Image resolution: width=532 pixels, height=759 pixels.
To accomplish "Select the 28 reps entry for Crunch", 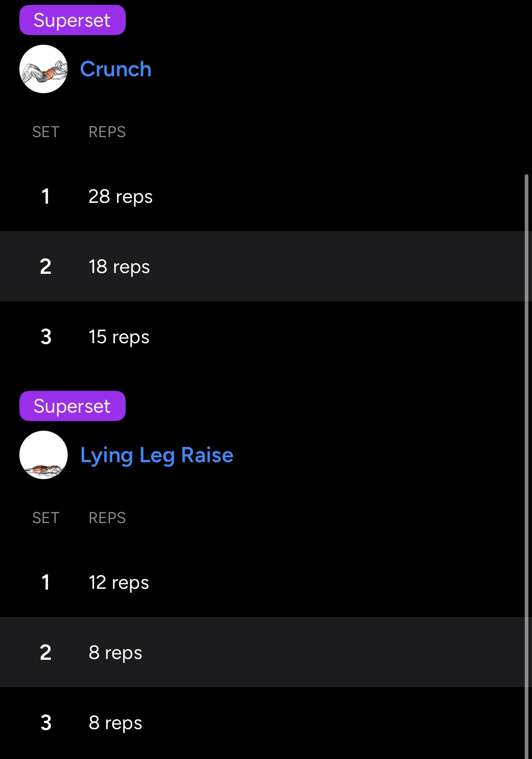I will coord(121,197).
